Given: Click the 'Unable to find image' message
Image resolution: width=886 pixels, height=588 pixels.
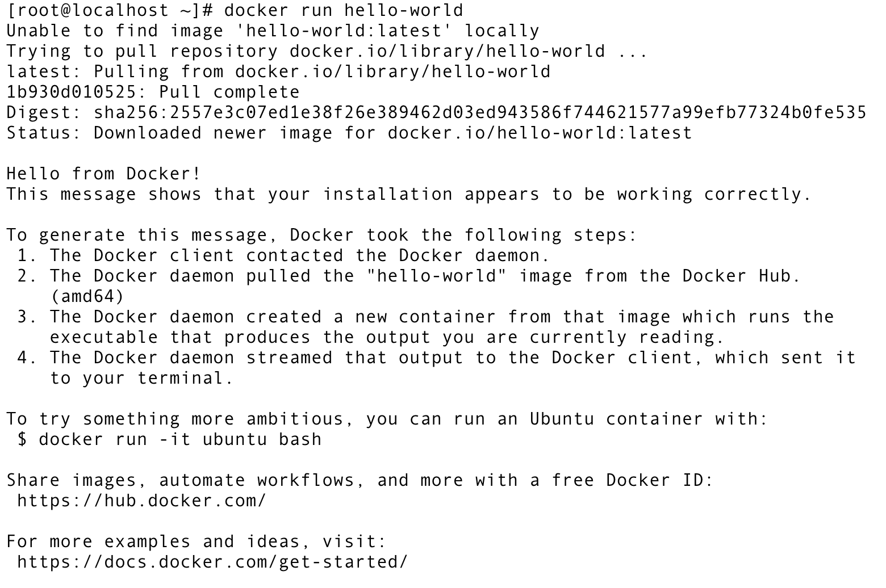Looking at the screenshot, I should tap(273, 31).
